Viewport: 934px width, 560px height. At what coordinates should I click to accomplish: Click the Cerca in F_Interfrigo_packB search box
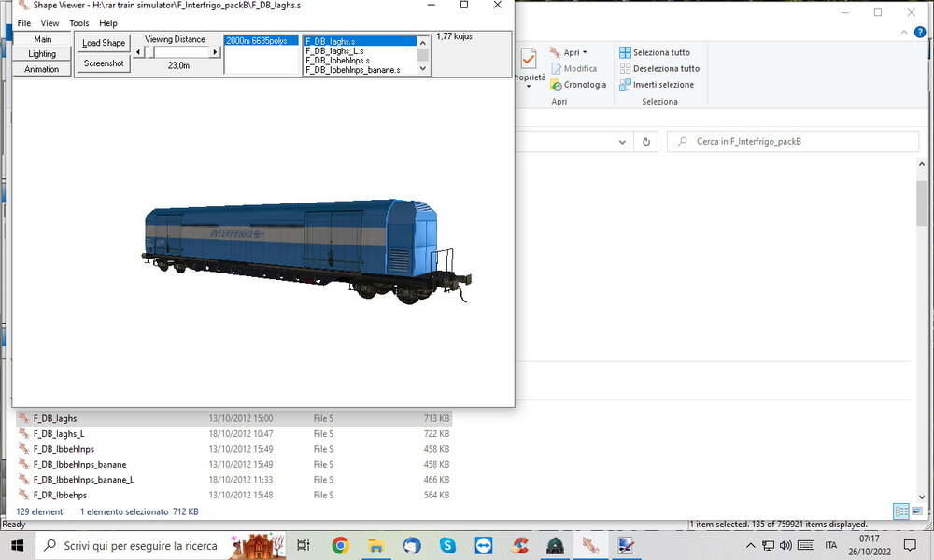(793, 142)
